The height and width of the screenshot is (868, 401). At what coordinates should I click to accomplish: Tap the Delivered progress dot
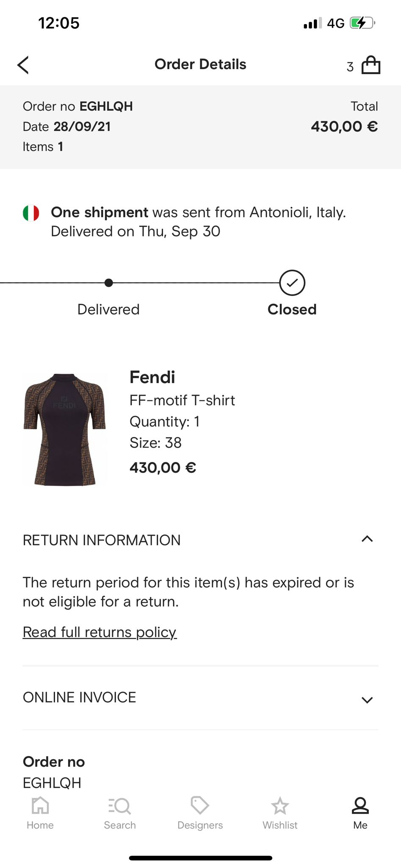[x=109, y=283]
